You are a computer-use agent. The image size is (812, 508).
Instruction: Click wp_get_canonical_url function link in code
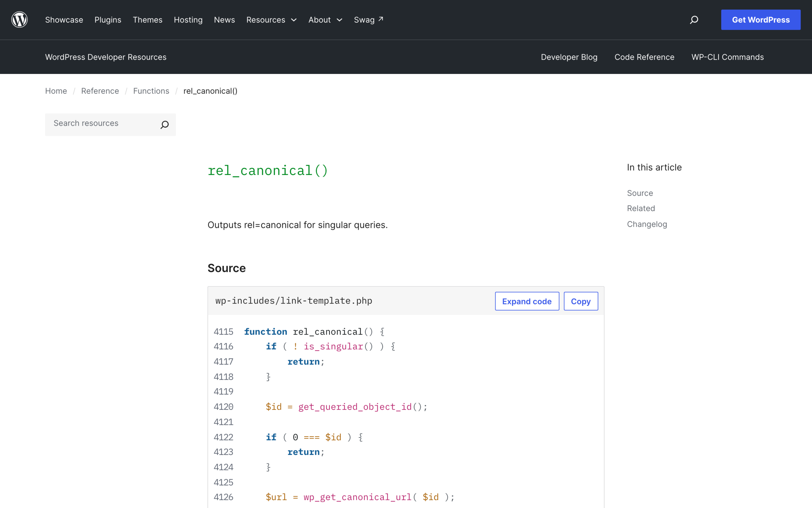[x=358, y=497]
